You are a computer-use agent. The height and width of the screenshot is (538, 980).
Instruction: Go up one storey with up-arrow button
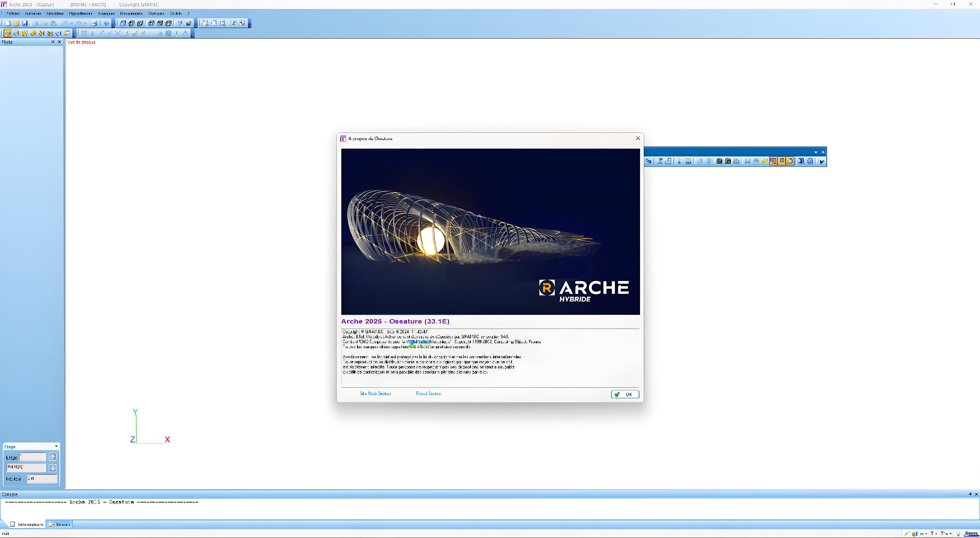(x=53, y=457)
